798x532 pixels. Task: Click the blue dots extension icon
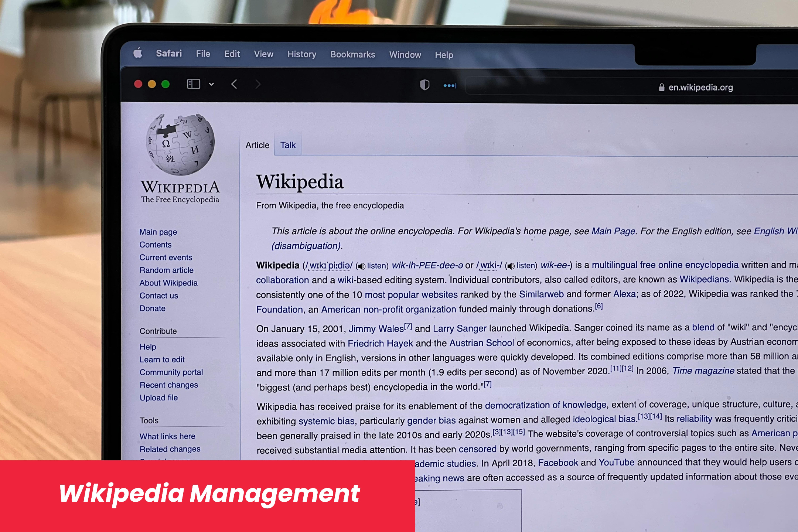point(450,86)
